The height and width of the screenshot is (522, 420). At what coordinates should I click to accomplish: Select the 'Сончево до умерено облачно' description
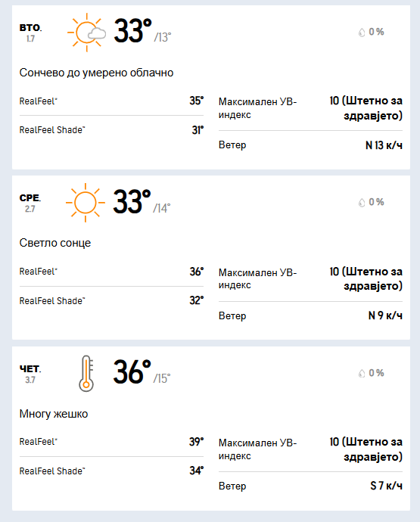click(96, 73)
